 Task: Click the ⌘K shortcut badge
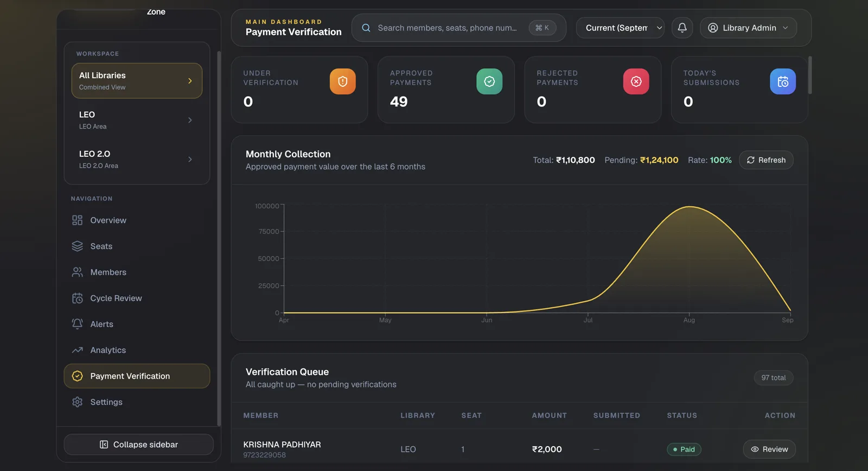(x=542, y=28)
